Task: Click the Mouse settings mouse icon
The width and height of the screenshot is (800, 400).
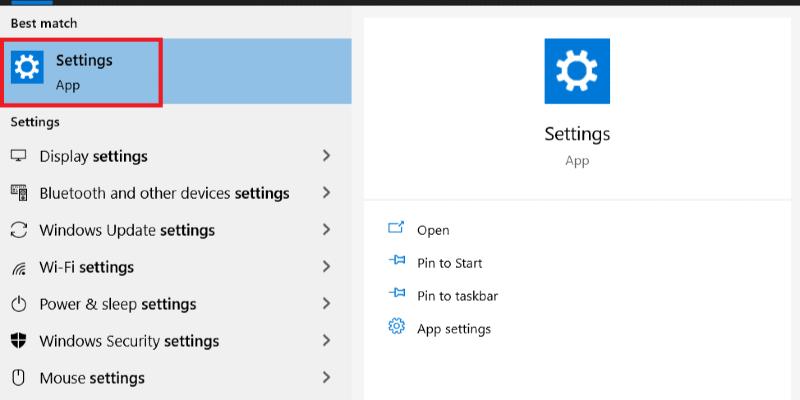Action: coord(18,378)
